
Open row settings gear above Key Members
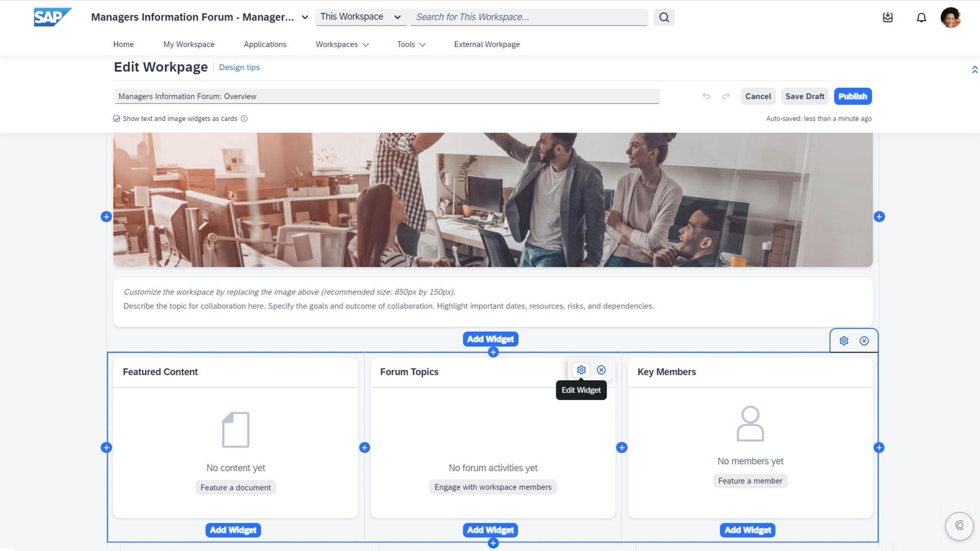tap(844, 341)
